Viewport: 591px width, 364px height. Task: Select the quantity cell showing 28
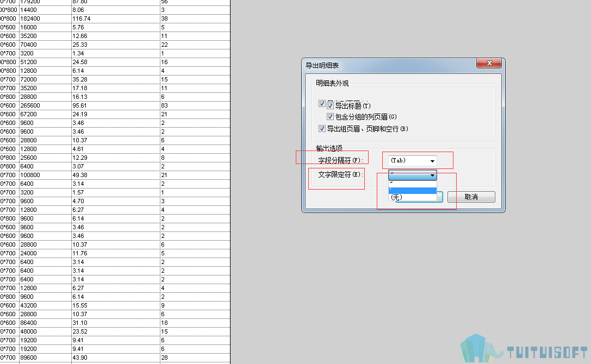pos(195,357)
